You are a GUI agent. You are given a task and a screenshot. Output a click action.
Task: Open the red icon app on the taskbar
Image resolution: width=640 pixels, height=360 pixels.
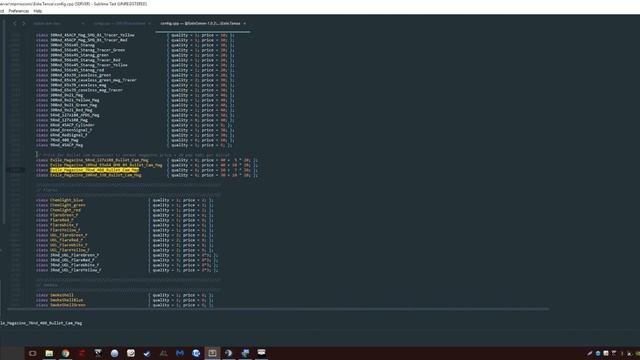(82, 353)
